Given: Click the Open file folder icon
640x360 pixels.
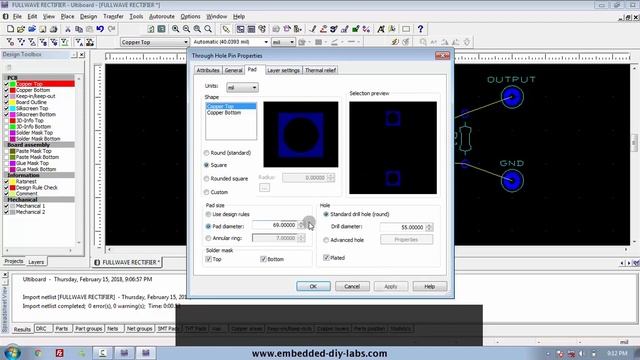Looking at the screenshot, I should (x=21, y=29).
